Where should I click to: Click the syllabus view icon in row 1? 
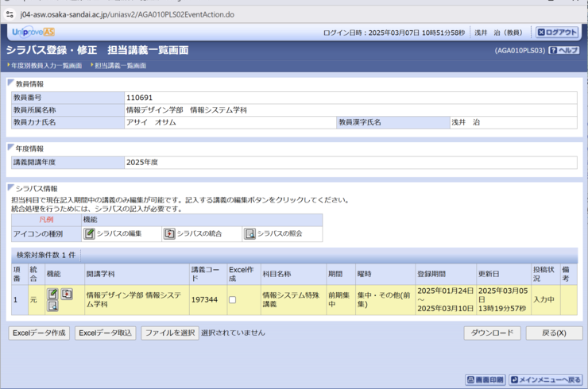pyautogui.click(x=52, y=306)
